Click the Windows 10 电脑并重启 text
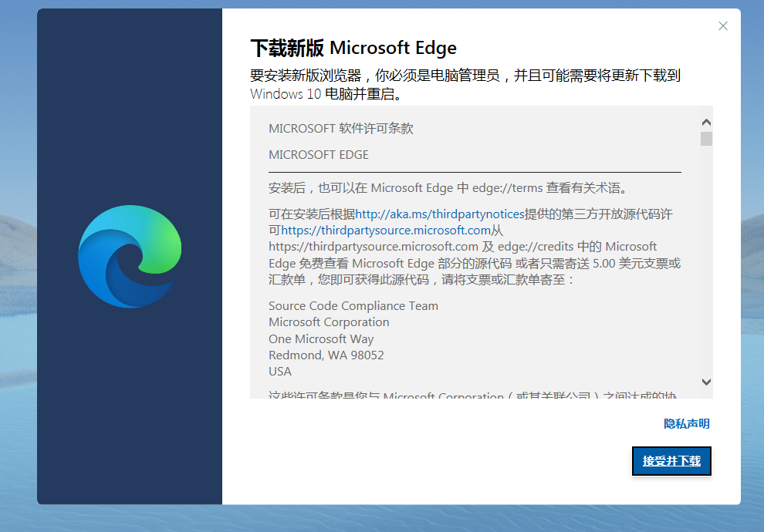Screen dimensions: 764x532 pos(326,94)
